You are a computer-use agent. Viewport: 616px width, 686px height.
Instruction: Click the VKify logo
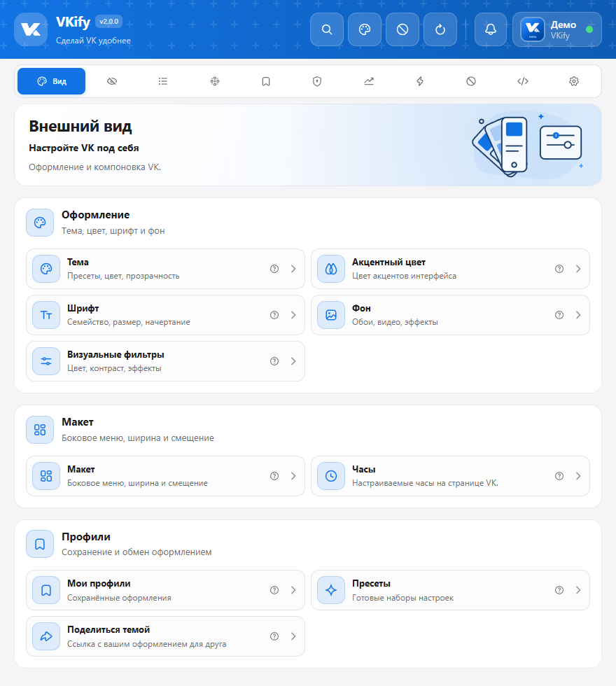(x=31, y=29)
